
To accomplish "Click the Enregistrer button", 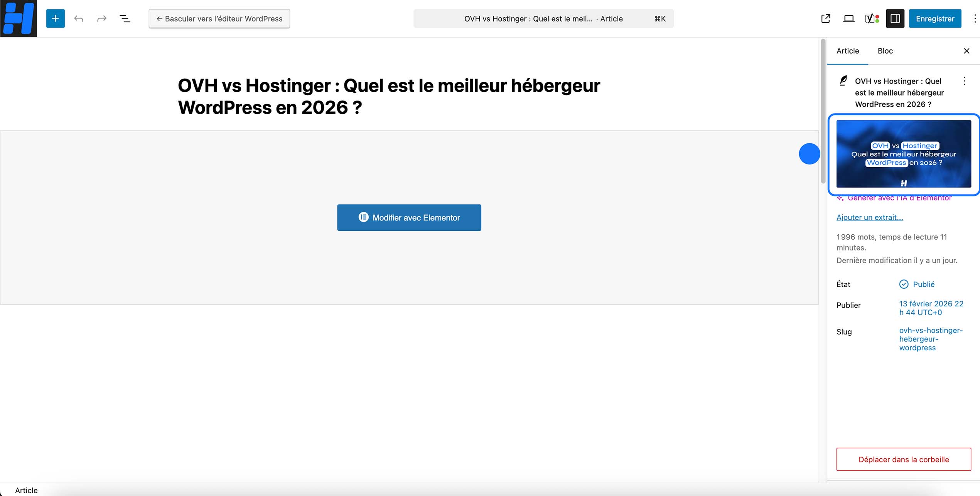I will point(935,18).
